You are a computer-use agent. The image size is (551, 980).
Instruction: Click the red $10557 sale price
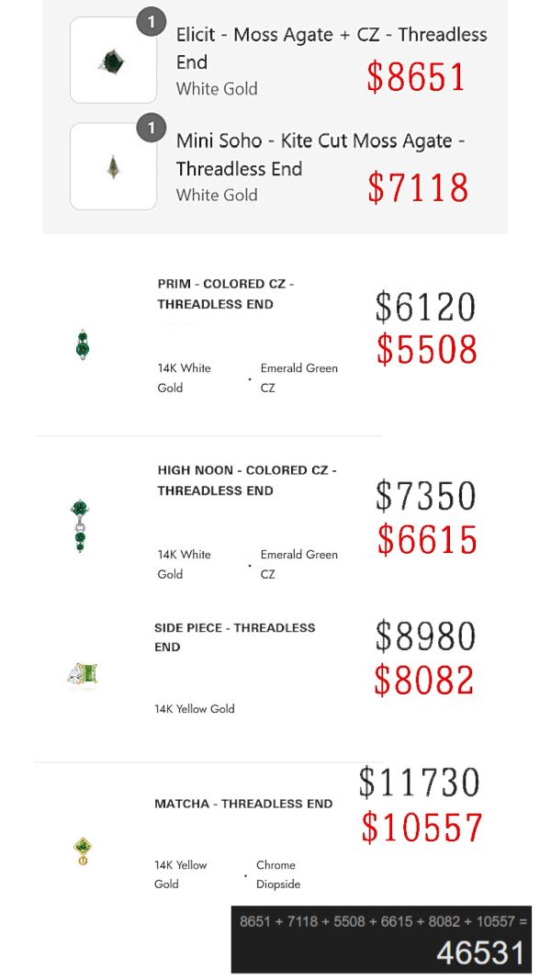click(x=422, y=828)
